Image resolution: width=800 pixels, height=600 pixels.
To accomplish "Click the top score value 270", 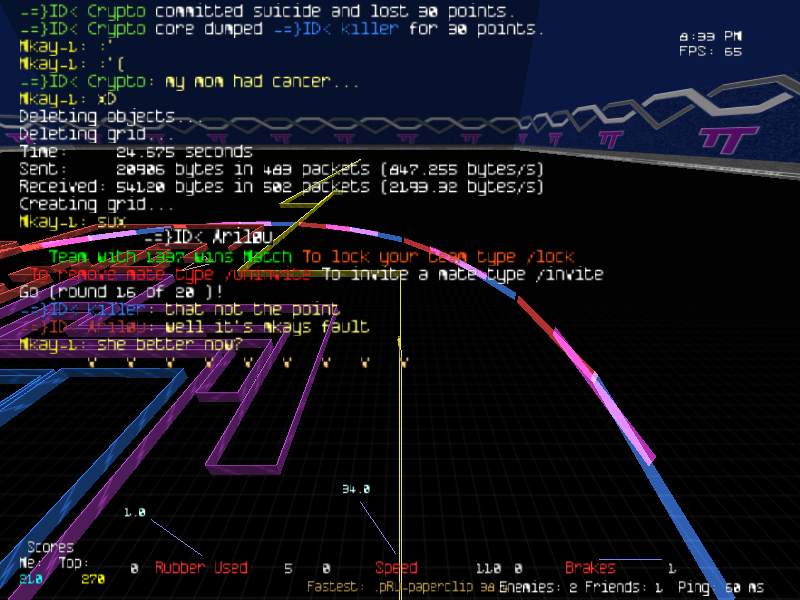I will coord(92,579).
